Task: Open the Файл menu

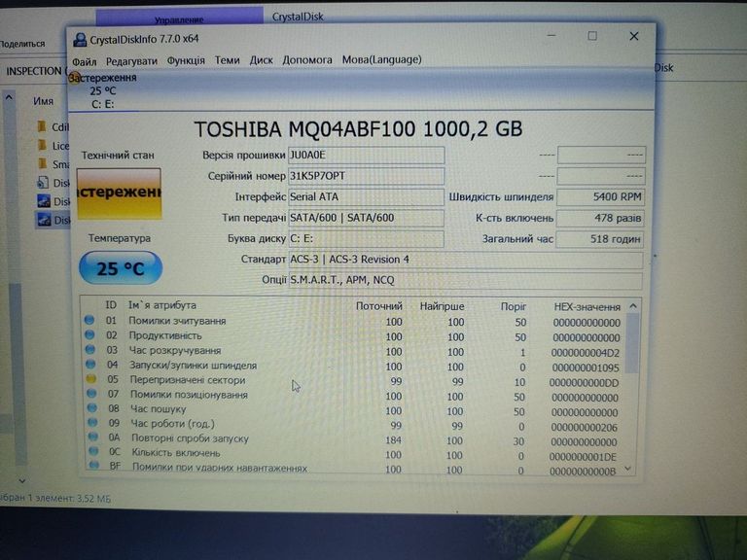Action: [85, 61]
